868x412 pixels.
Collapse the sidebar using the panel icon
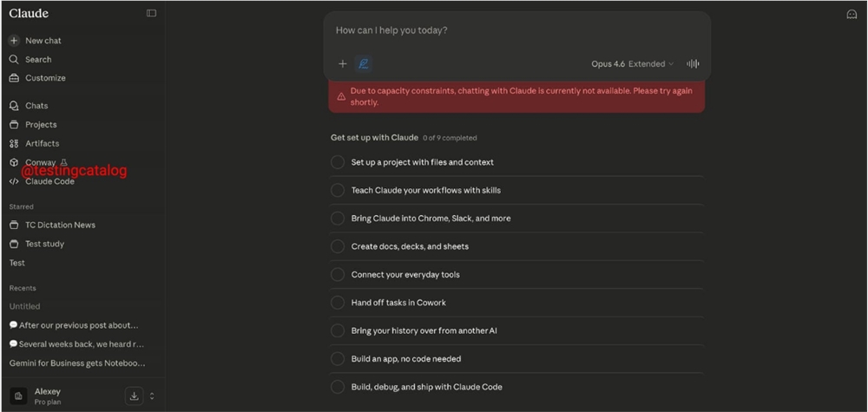click(x=151, y=13)
